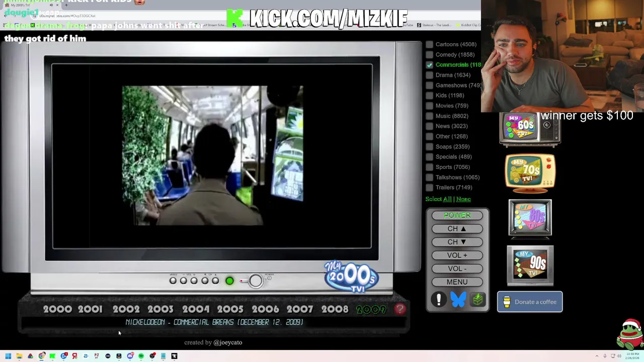Push the TV set's volume minus button
Viewport: 644px width, 362px height.
pos(183,281)
